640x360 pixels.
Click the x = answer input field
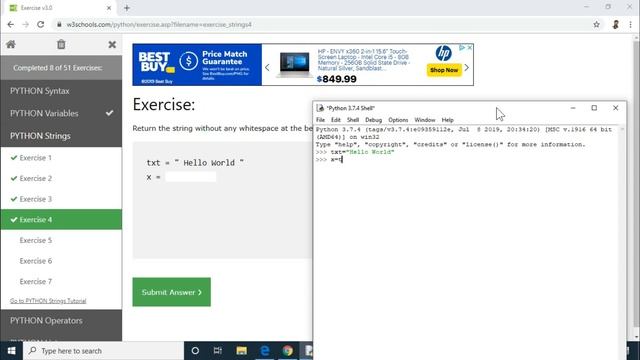pyautogui.click(x=191, y=177)
